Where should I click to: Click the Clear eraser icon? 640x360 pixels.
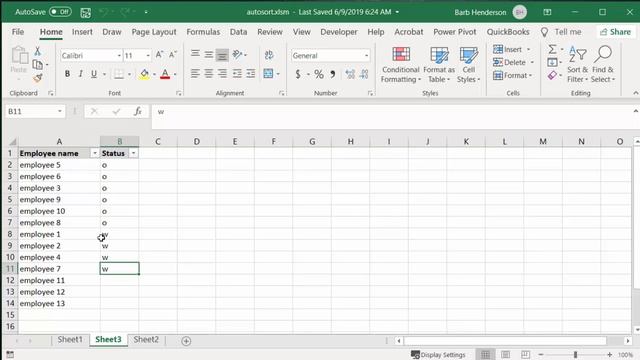(x=552, y=75)
